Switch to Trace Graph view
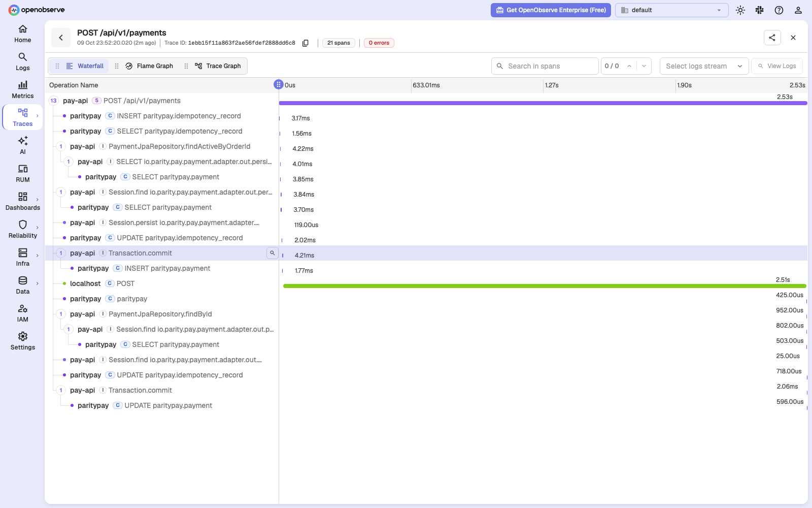The height and width of the screenshot is (508, 812). 218,66
